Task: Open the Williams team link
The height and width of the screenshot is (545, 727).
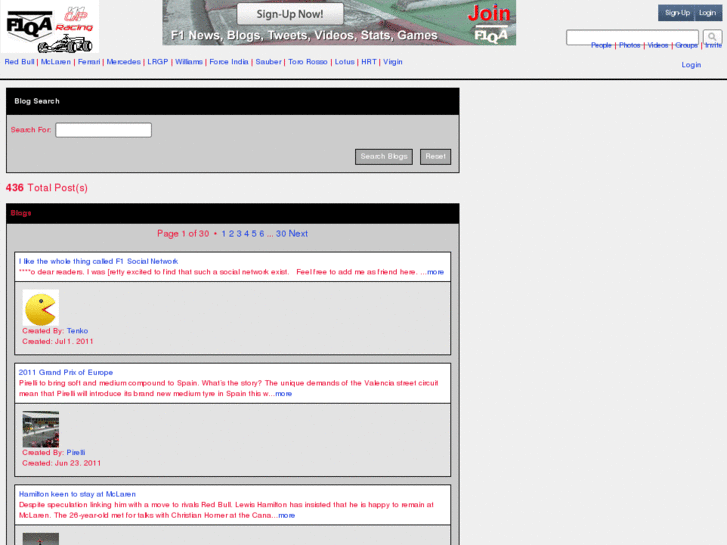Action: coord(189,62)
